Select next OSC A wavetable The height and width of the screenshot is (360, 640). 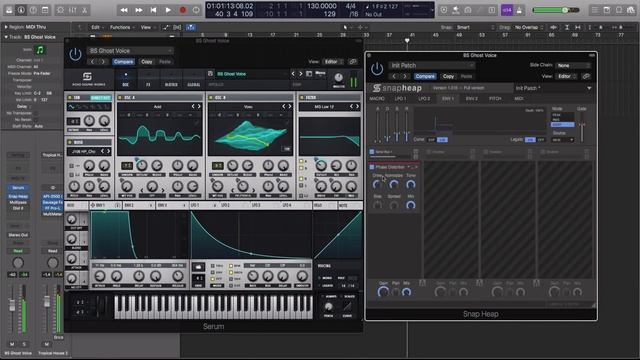pyautogui.click(x=199, y=107)
